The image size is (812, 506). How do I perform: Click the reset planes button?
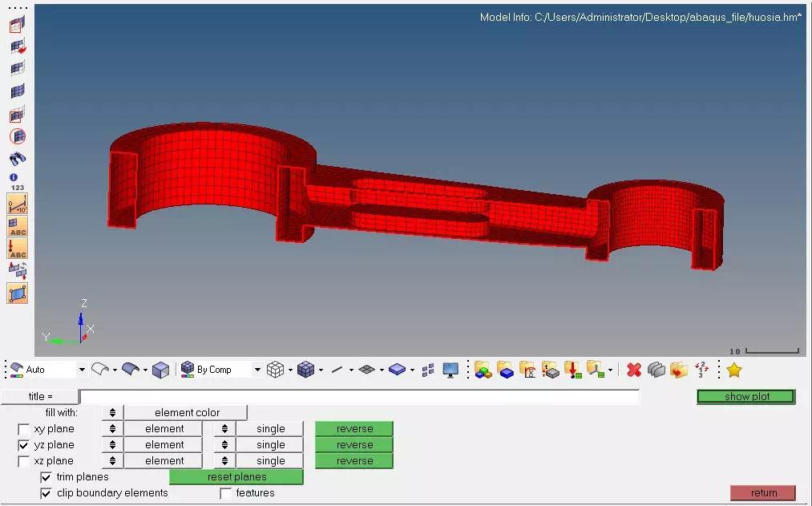coord(236,477)
